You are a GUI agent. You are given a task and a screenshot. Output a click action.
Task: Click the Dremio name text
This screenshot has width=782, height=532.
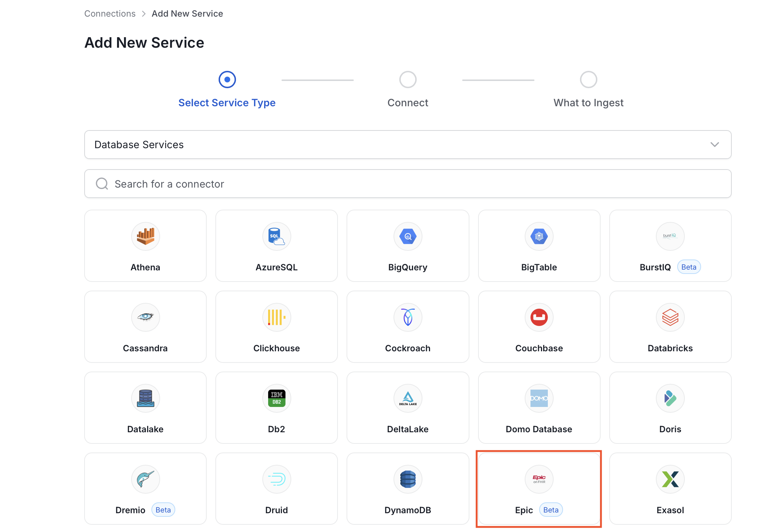pyautogui.click(x=130, y=510)
